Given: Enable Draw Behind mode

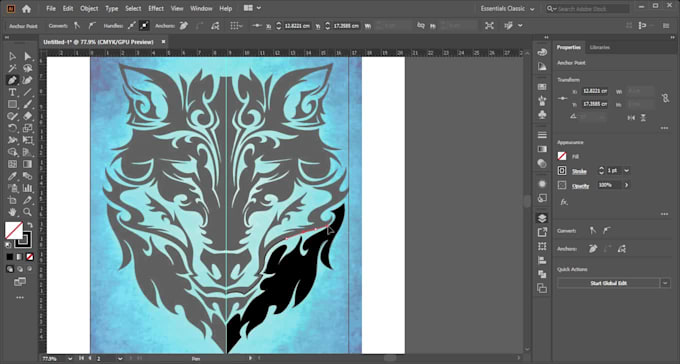Looking at the screenshot, I should [20, 269].
